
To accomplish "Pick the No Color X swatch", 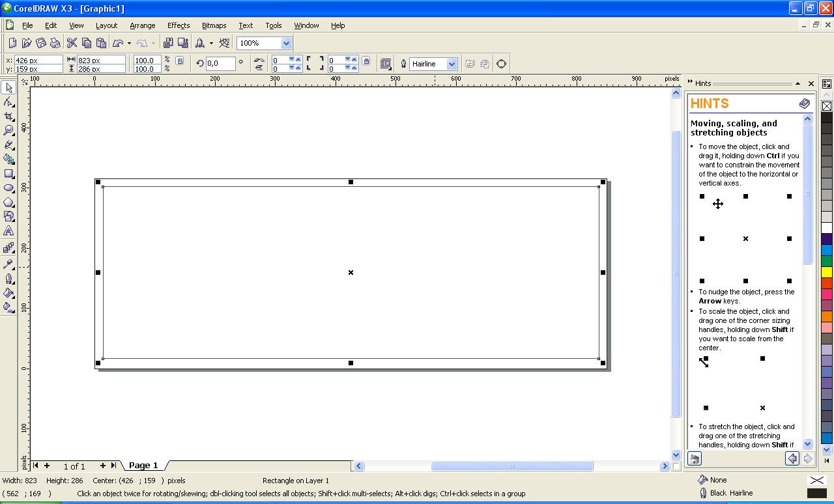I will pyautogui.click(x=827, y=105).
